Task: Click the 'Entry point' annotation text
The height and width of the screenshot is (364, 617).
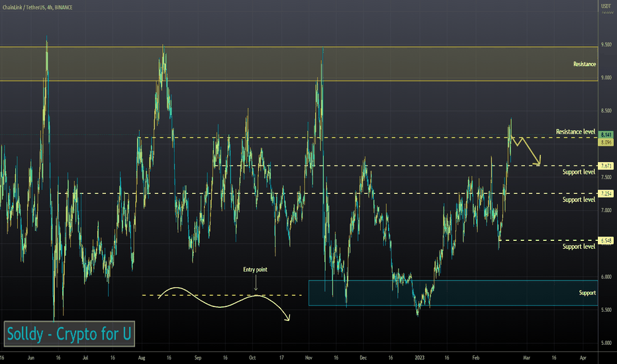Action: point(255,269)
